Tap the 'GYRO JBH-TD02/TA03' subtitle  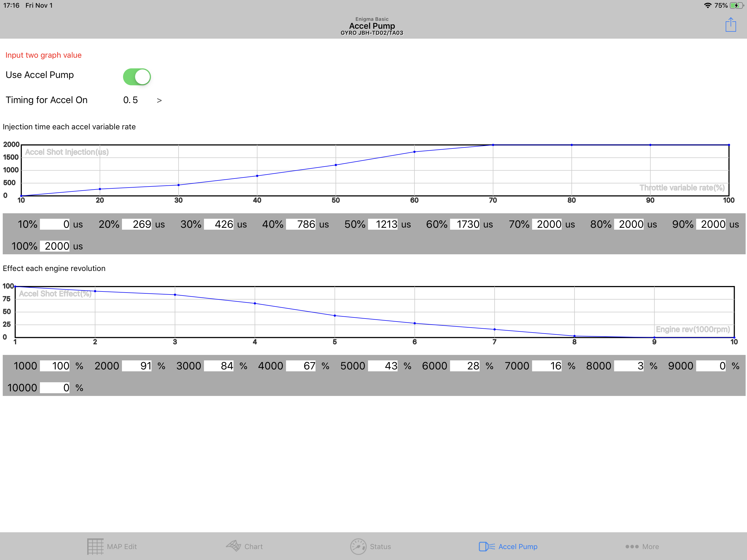click(372, 33)
